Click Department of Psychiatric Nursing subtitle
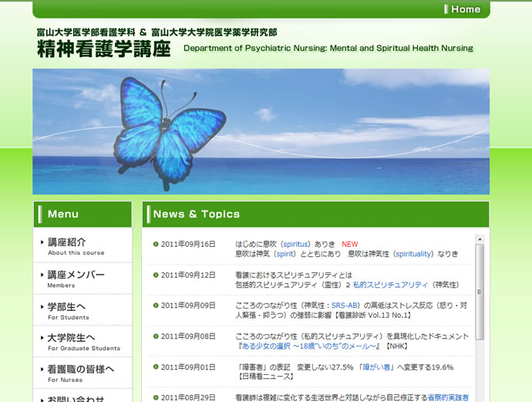 [x=328, y=48]
